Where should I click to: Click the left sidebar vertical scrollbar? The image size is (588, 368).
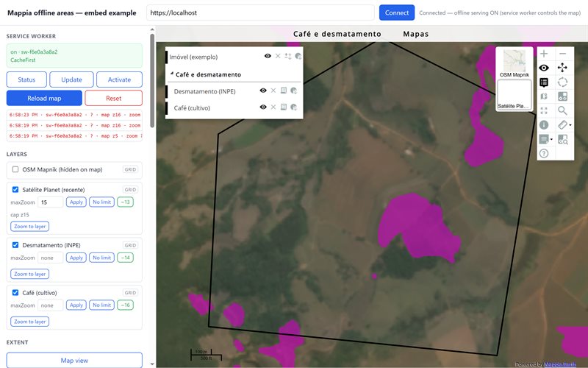[152, 81]
